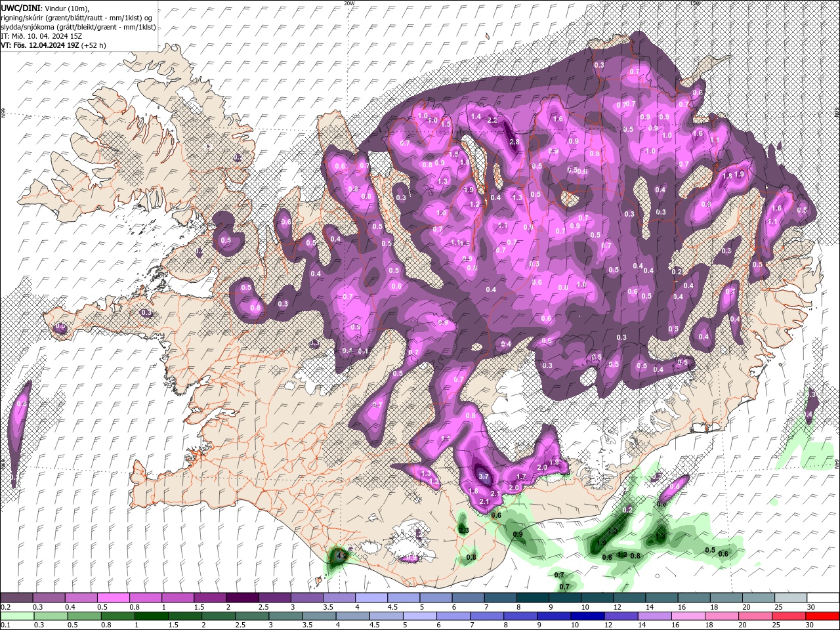840x630 pixels.
Task: Click the "20W" longitude label on top edge
Action: coord(349,3)
